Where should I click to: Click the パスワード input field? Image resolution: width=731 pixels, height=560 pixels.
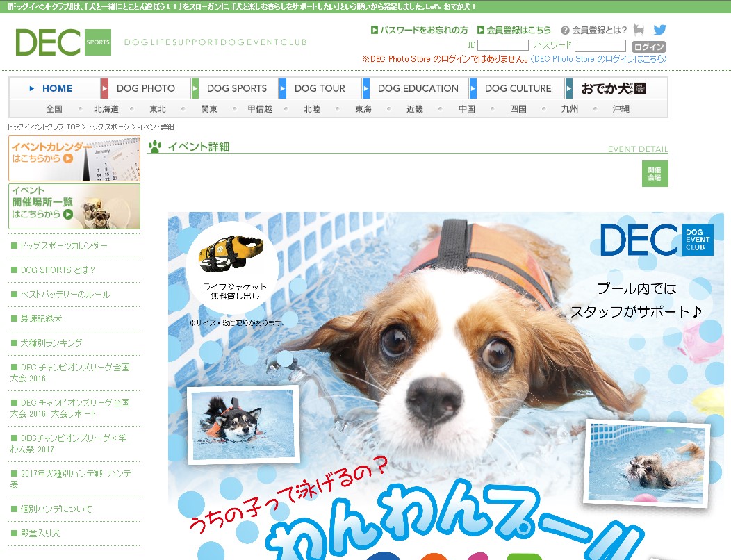tap(600, 45)
